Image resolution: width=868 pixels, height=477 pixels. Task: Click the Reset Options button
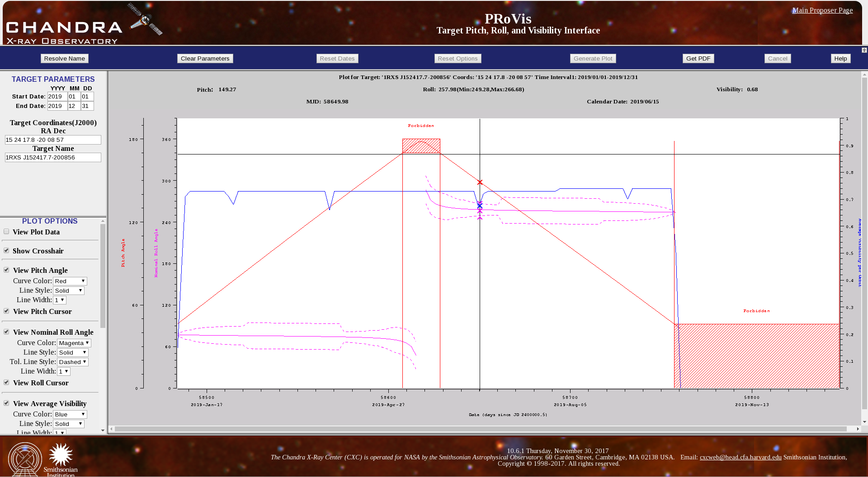click(458, 58)
